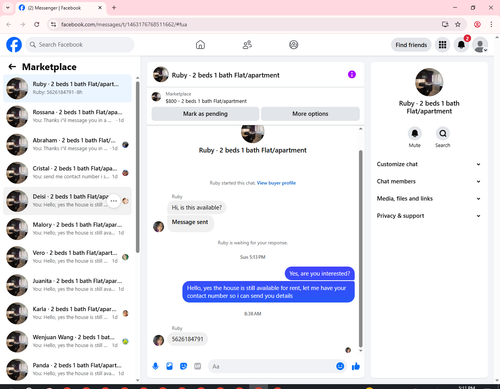Open the emoji picker in message box
The image size is (500, 389).
tap(340, 366)
